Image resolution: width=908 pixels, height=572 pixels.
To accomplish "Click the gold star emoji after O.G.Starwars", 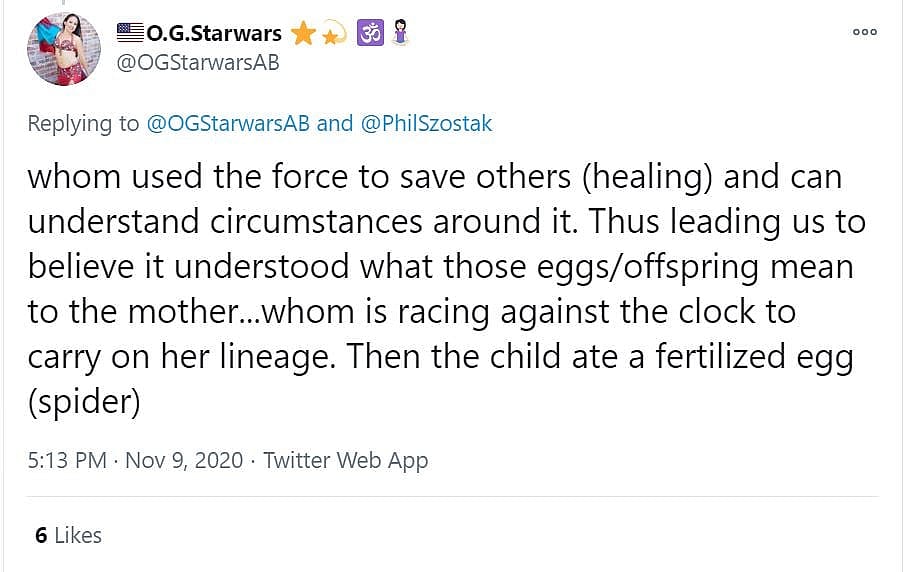I will [x=302, y=33].
